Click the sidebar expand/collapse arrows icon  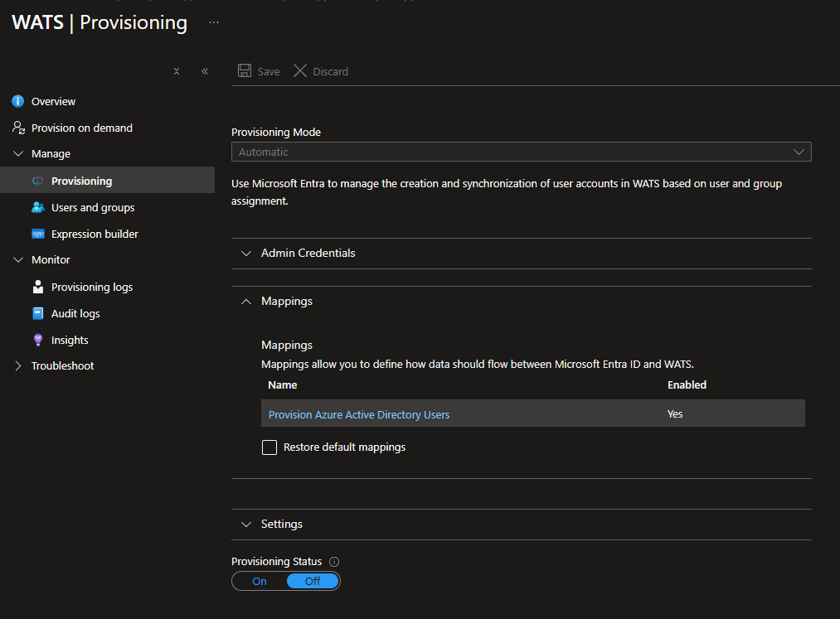tap(177, 71)
